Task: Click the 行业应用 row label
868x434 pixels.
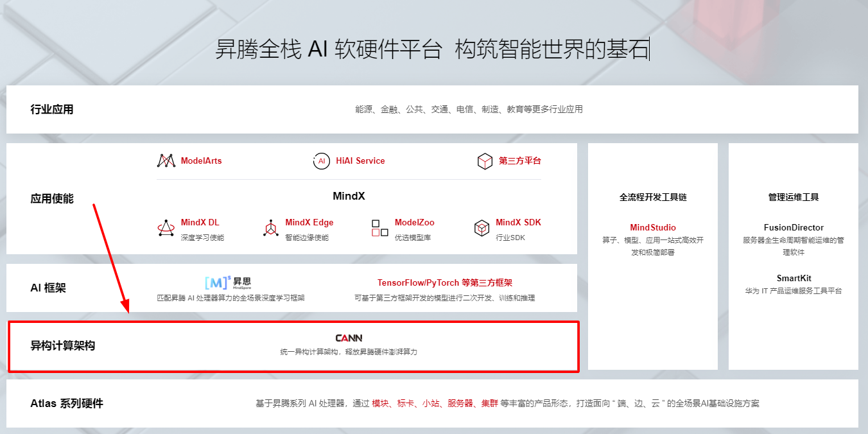Action: pyautogui.click(x=52, y=109)
